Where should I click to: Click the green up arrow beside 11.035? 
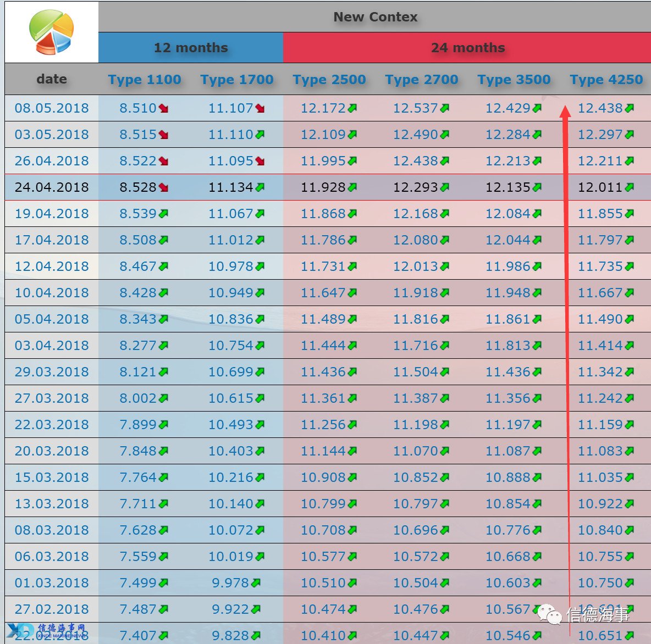(x=630, y=477)
